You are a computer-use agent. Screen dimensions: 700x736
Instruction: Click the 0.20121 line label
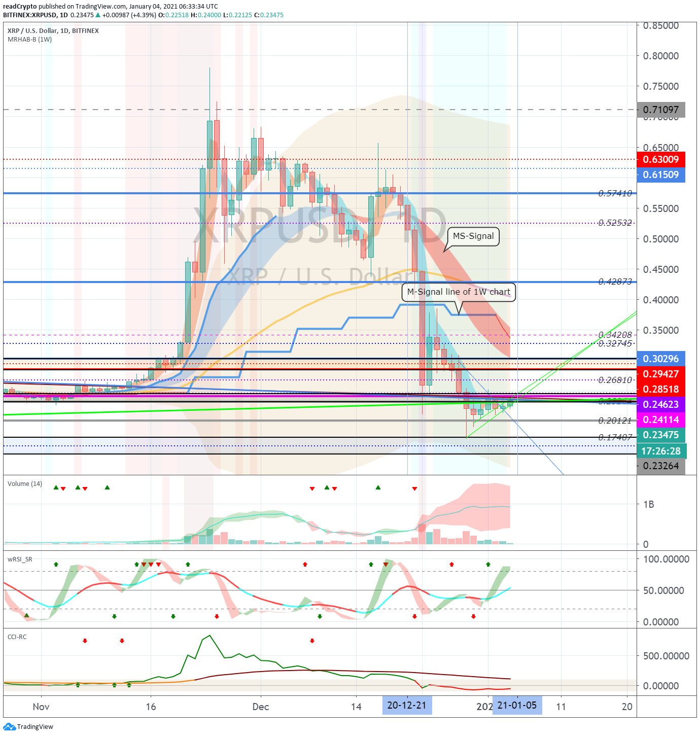point(615,420)
